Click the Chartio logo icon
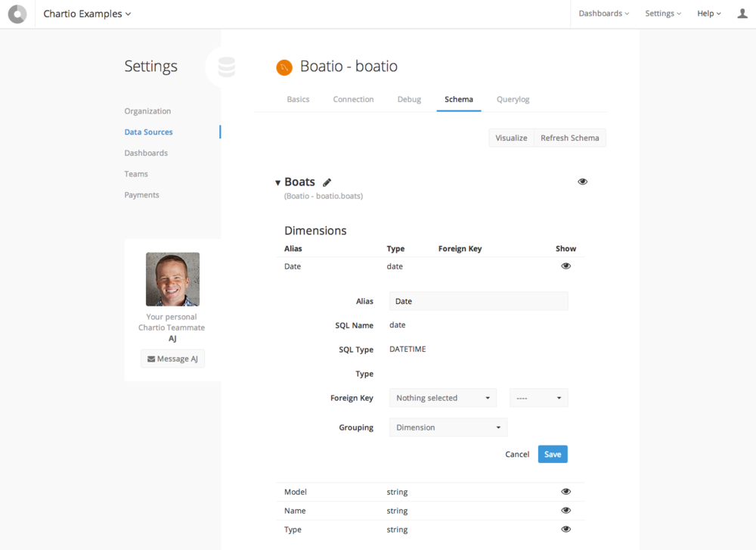 tap(17, 14)
